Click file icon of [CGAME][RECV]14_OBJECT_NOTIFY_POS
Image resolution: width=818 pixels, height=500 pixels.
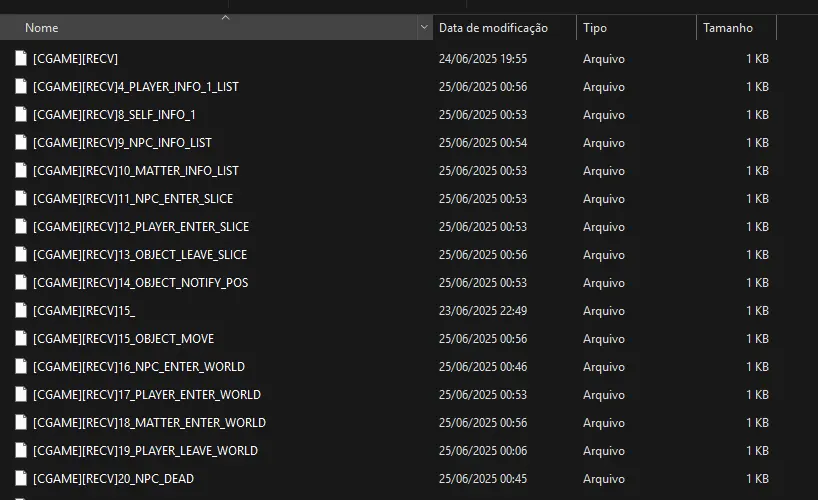pos(21,282)
